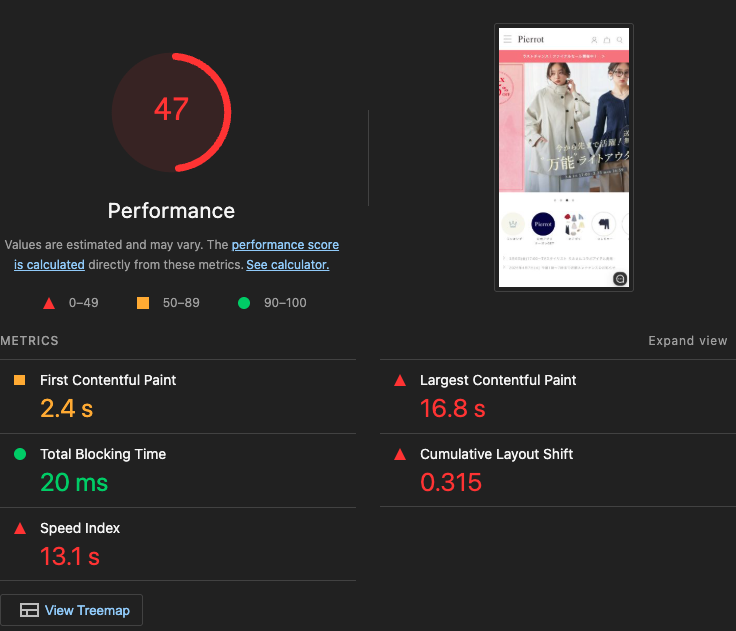Screen dimensions: 736x631
Task: Click the orange square 50–89 legend icon
Action: coord(143,303)
